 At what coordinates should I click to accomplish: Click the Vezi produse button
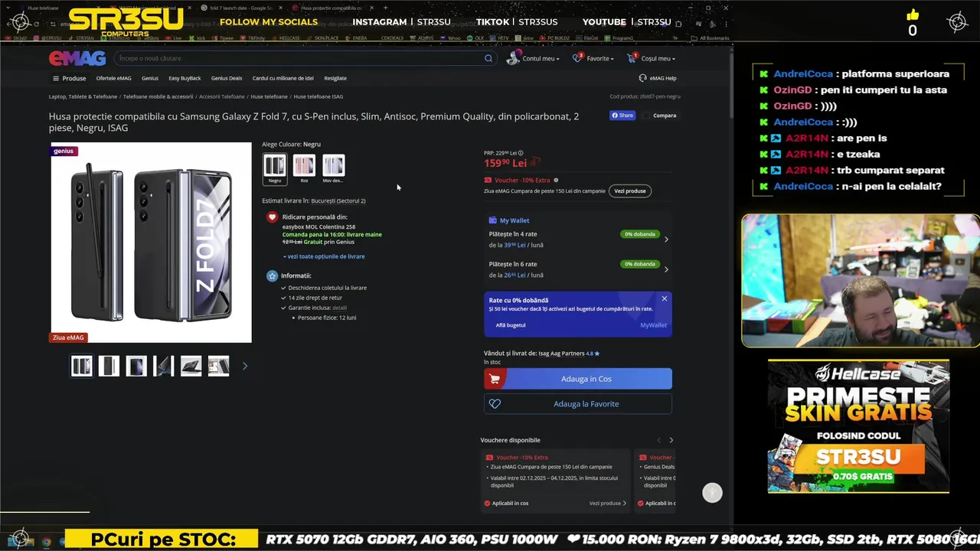(x=630, y=191)
